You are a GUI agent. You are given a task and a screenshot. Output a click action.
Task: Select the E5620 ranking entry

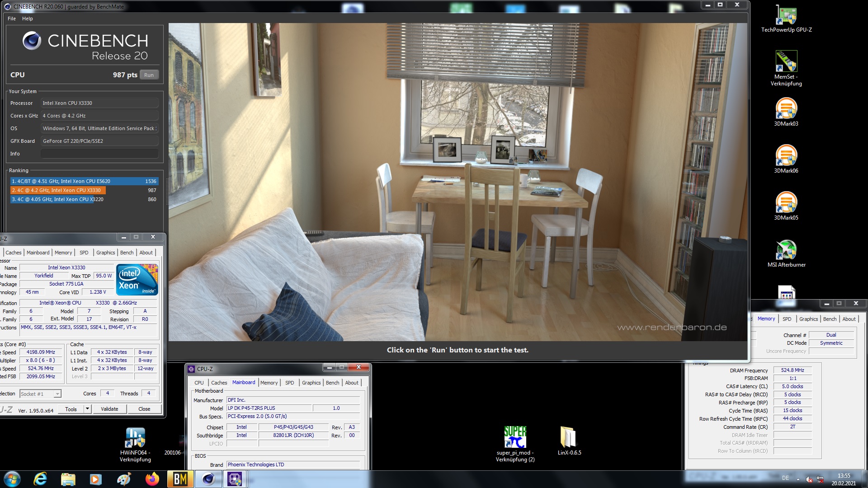tap(84, 181)
